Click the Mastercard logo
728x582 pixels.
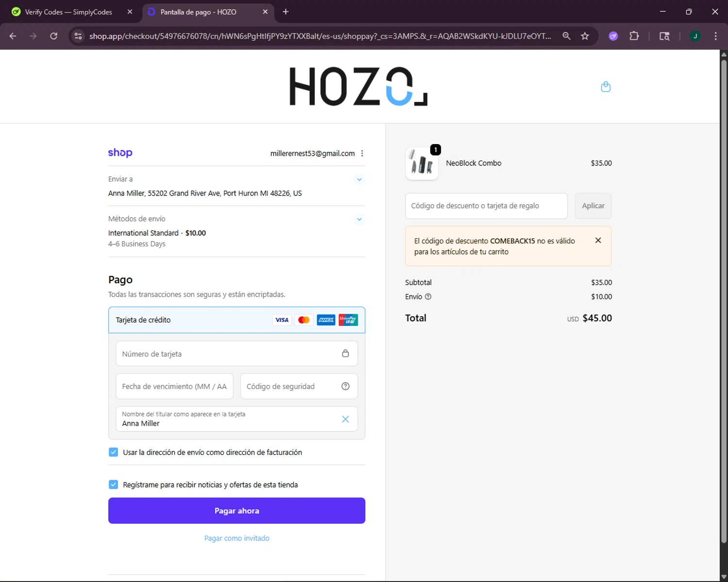click(304, 320)
